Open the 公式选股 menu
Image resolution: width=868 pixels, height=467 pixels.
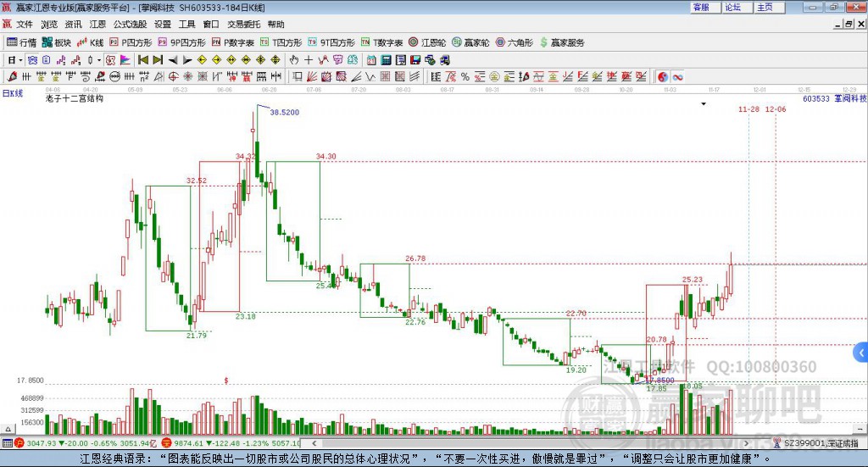[130, 25]
